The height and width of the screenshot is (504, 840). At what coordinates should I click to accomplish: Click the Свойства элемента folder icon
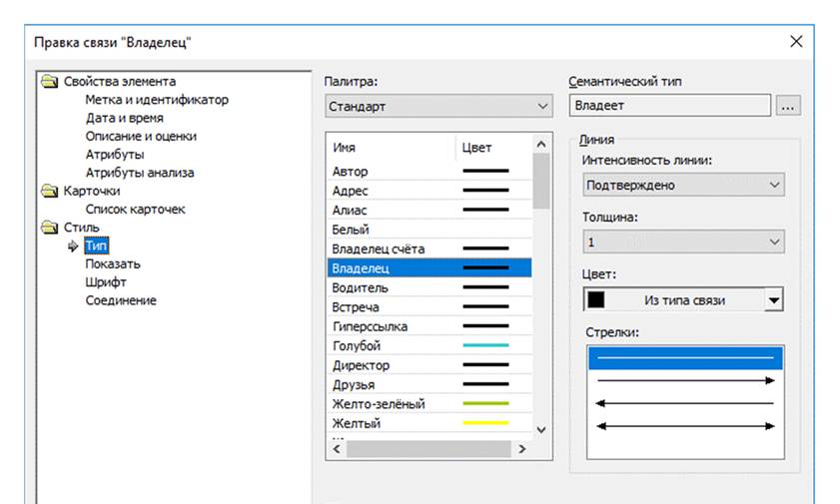click(x=50, y=81)
